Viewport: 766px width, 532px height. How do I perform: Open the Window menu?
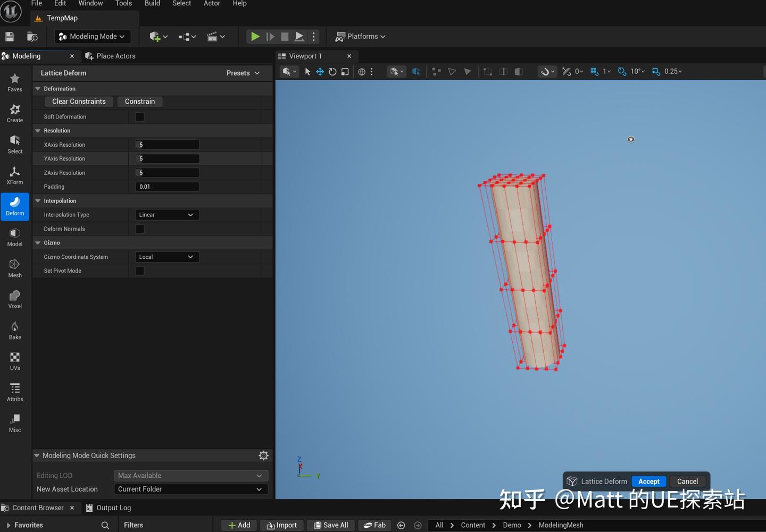[90, 3]
